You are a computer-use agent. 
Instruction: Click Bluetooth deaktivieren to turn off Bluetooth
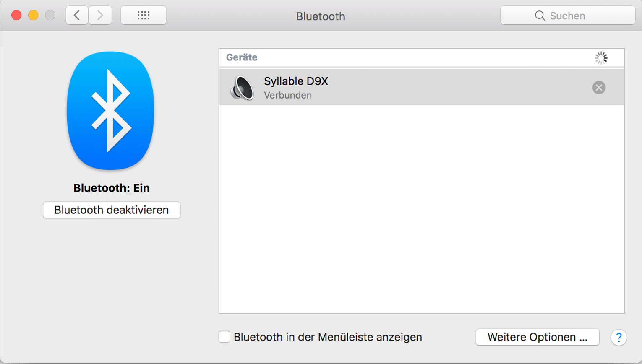tap(112, 210)
